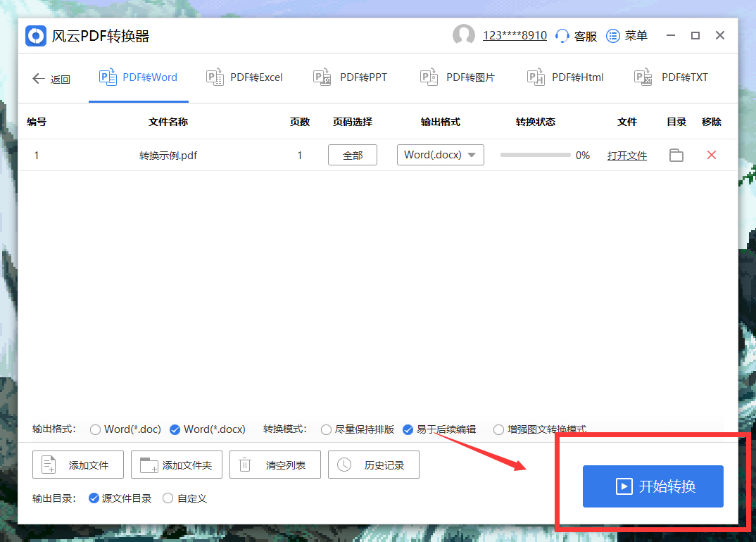756x542 pixels.
Task: Close the 风云PDF转换器 window
Action: [720, 35]
